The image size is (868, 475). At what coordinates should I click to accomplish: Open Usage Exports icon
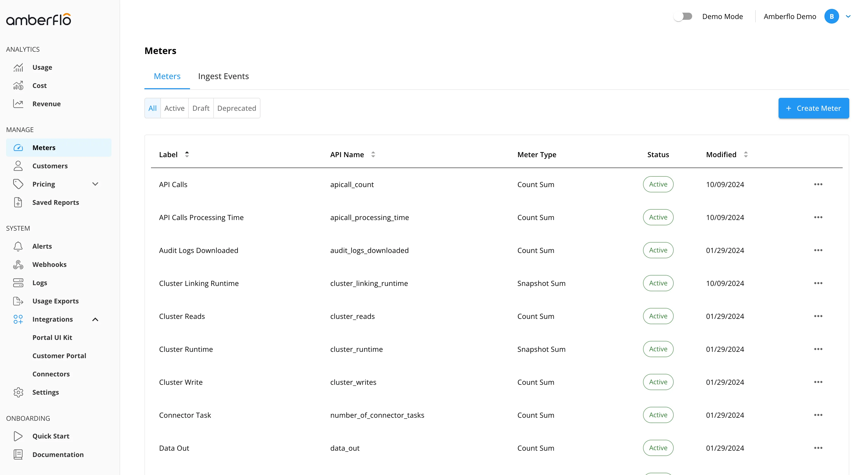18,301
